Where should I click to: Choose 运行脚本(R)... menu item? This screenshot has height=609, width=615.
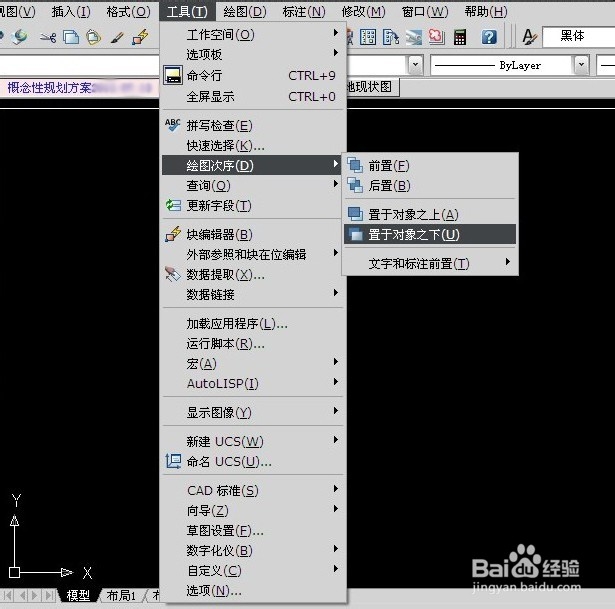(253, 344)
